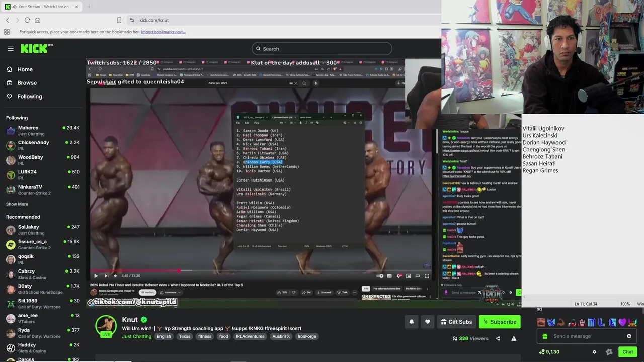Toggle autoplay switch in embedded player
This screenshot has width=644, height=362.
[x=380, y=276]
